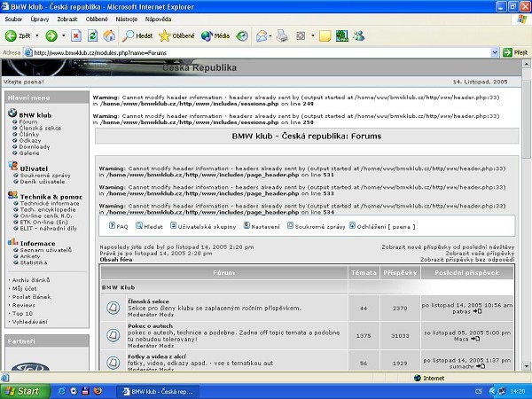Image resolution: width=532 pixels, height=399 pixels.
Task: Click BMW klub taskbar window button
Action: click(158, 392)
